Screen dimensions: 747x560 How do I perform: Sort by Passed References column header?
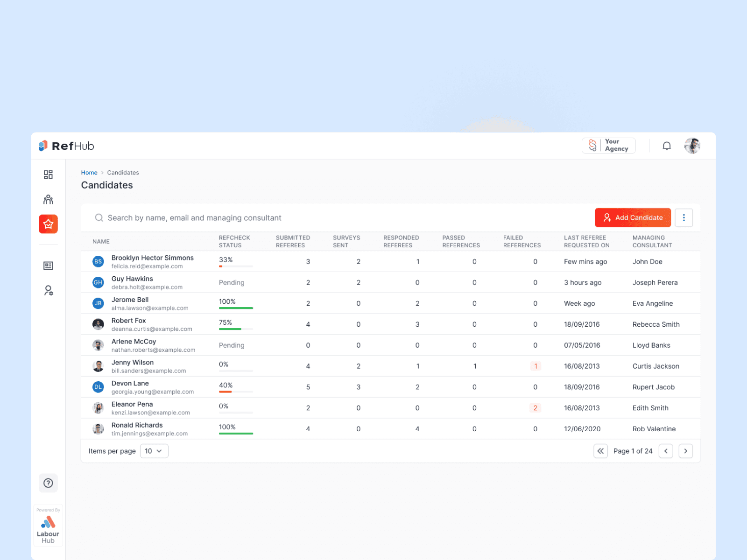pyautogui.click(x=461, y=242)
